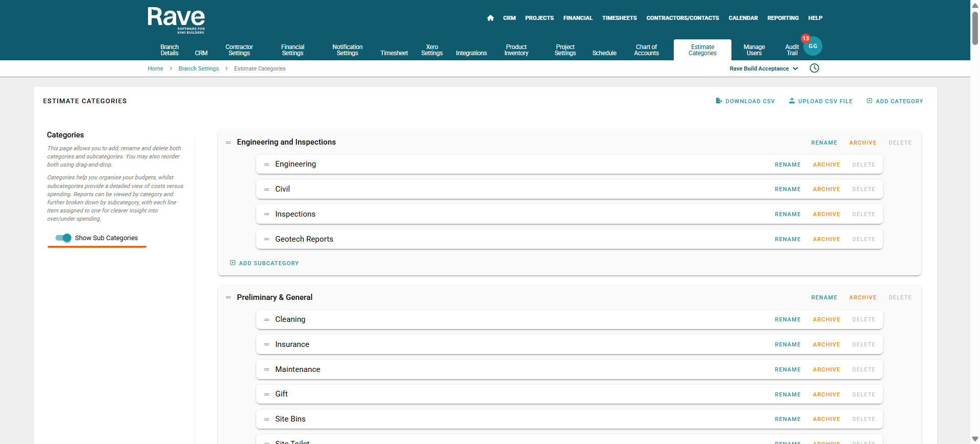Rename the Civil subcategory

[787, 190]
